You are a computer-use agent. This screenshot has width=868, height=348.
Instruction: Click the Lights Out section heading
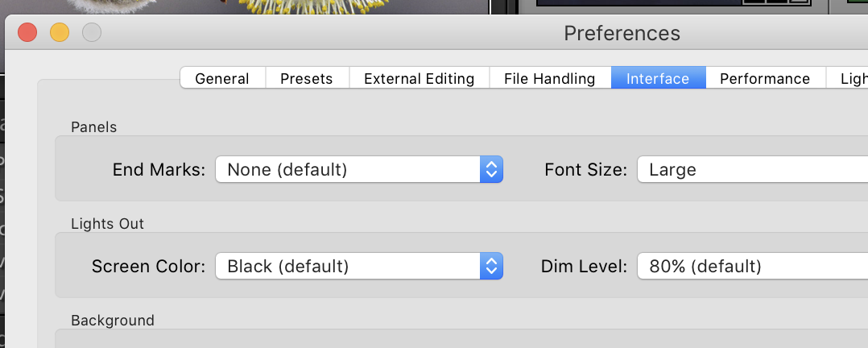click(107, 223)
